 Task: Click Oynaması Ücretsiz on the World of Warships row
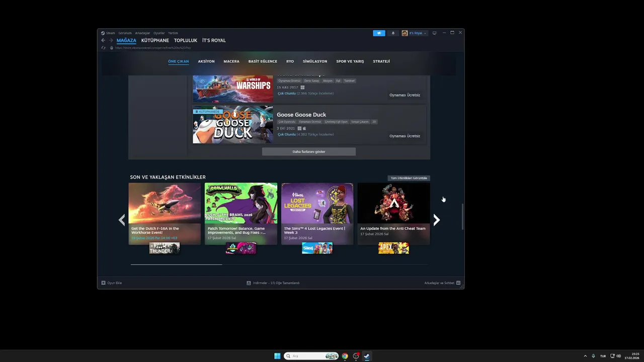[x=405, y=95]
